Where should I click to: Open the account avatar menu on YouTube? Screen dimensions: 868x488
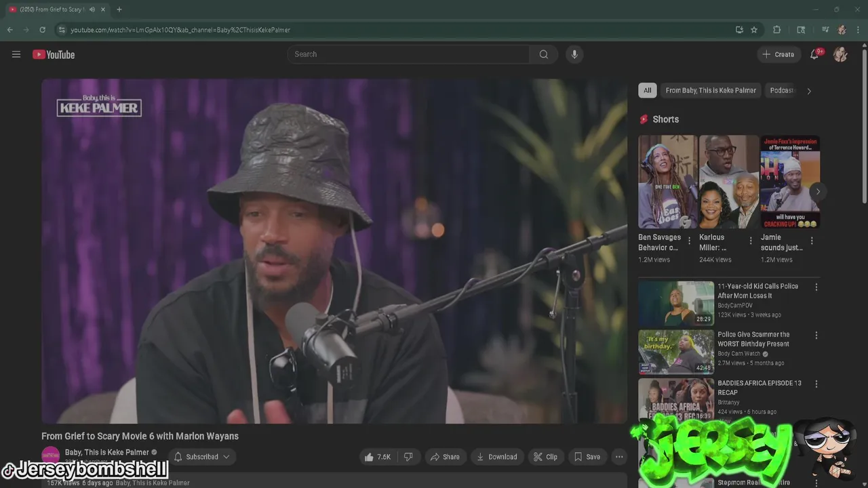click(x=840, y=54)
